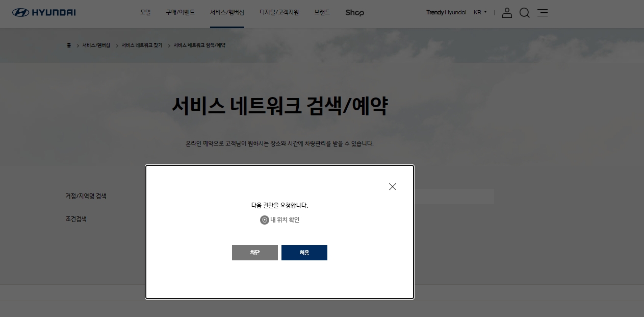Open the hamburger menu icon

click(543, 13)
